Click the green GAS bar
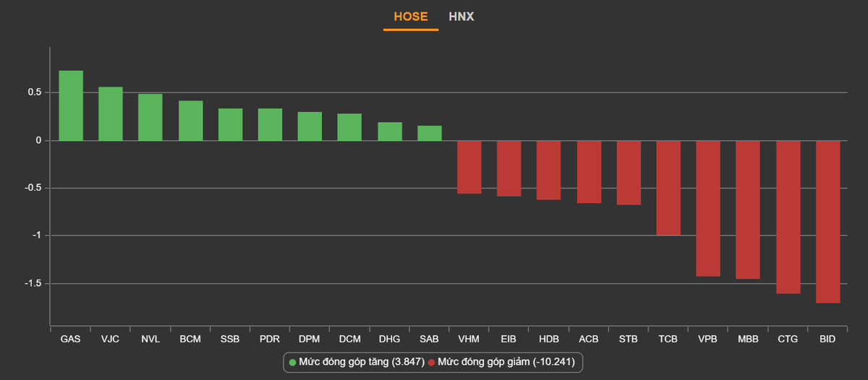The image size is (868, 380). tap(71, 105)
